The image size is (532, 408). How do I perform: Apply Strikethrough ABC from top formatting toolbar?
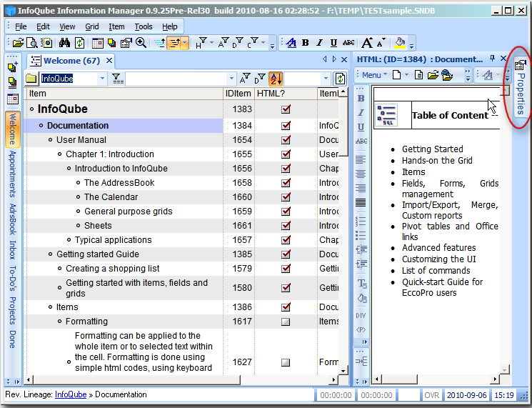click(x=348, y=43)
